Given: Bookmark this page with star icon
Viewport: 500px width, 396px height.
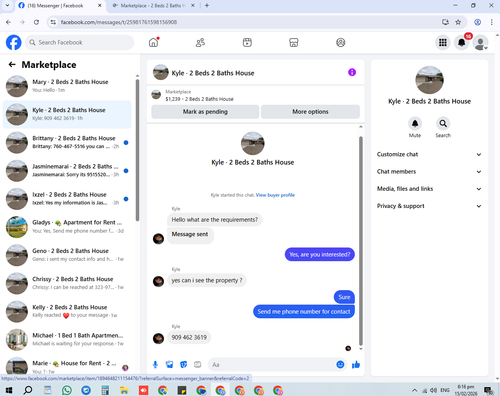Looking at the screenshot, I should click(458, 22).
